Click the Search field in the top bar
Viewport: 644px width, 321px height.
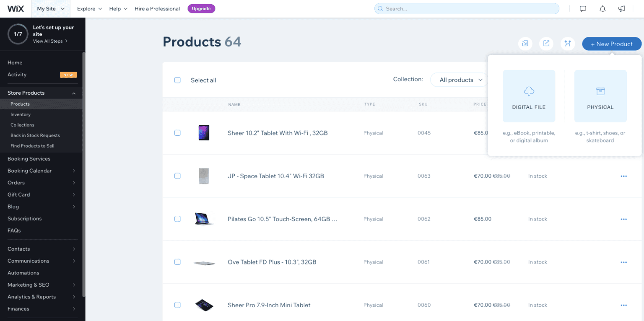466,8
